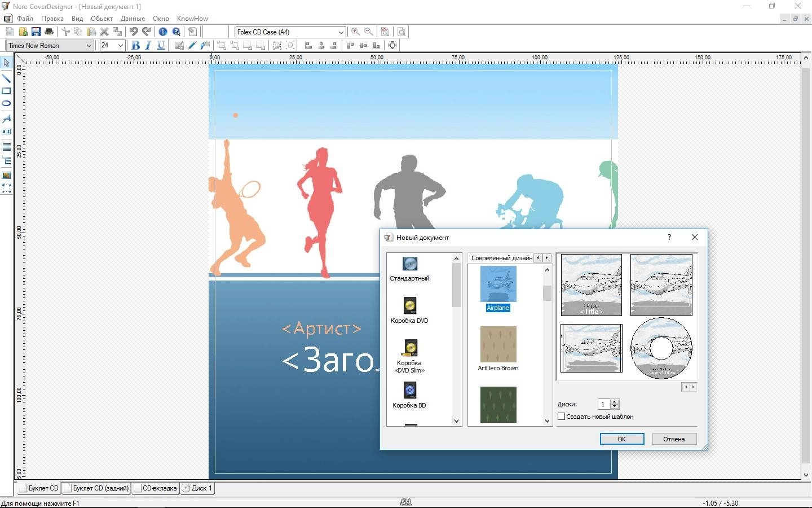Viewport: 812px width, 508px height.
Task: Select the artistic text tool
Action: pos(6,119)
